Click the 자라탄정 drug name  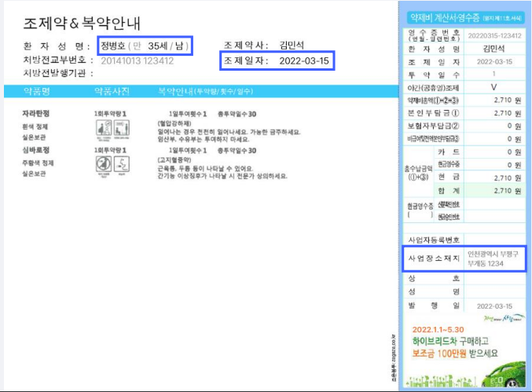36,114
